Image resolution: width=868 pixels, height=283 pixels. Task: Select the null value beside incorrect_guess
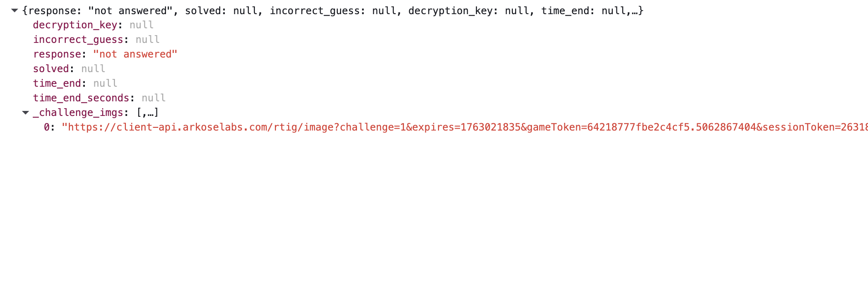pyautogui.click(x=147, y=40)
